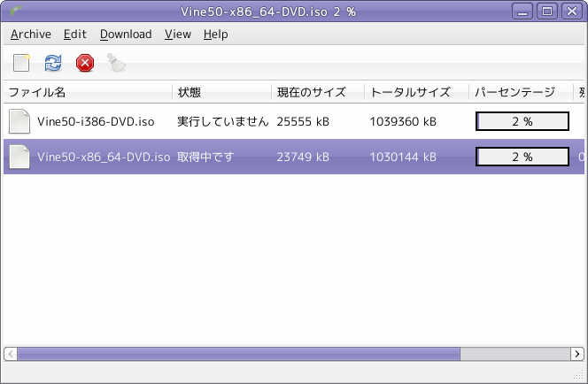The image size is (588, 384).
Task: Click the broom clean-up icon
Action: pos(116,63)
